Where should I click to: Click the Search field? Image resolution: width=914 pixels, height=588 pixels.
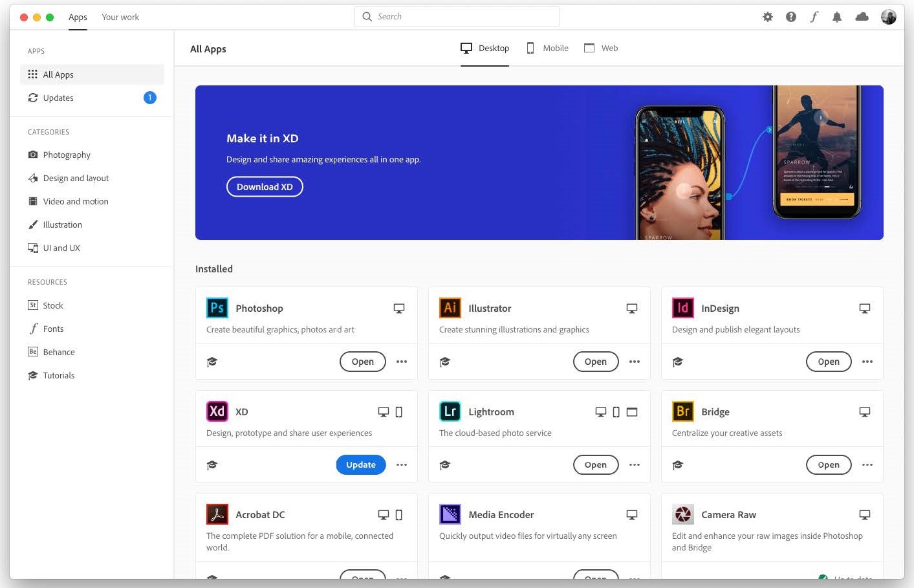457,17
